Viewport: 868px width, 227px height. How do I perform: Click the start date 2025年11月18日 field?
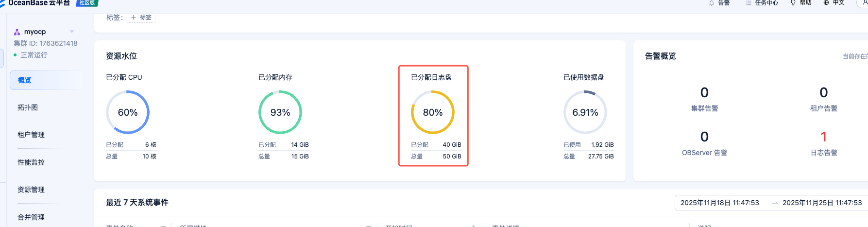(719, 203)
